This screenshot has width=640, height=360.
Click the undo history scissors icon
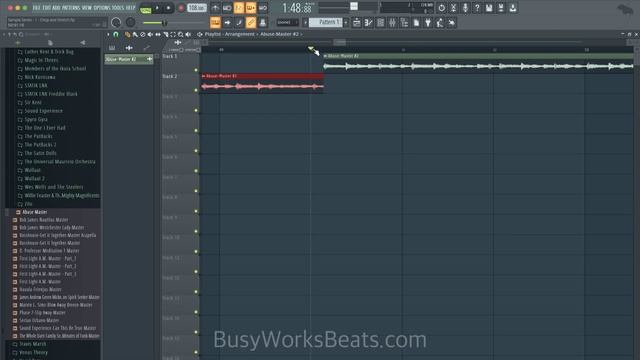click(x=453, y=8)
